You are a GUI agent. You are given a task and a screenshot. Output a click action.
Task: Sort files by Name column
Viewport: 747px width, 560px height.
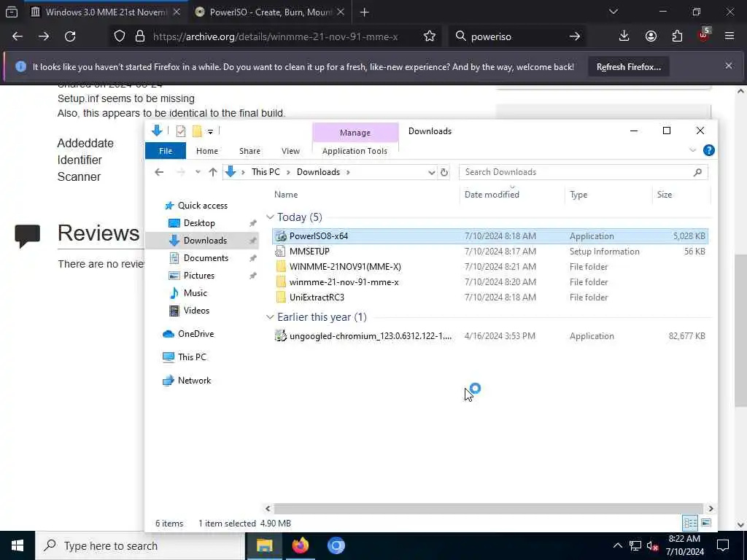click(286, 195)
